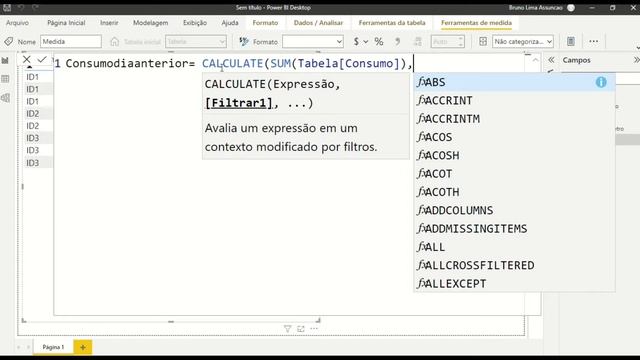Open the Arquivo menu

click(x=17, y=23)
